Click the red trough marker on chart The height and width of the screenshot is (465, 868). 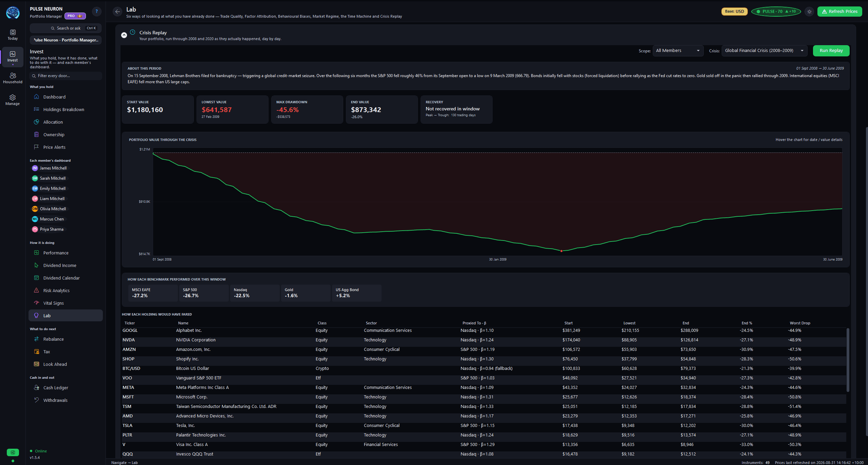pos(561,251)
